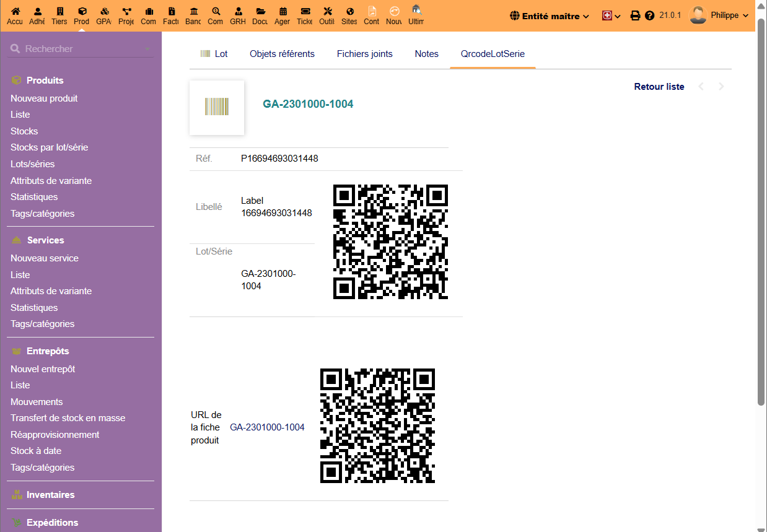Click the printer icon in top bar
Screen dimensions: 767x532
[x=635, y=16]
